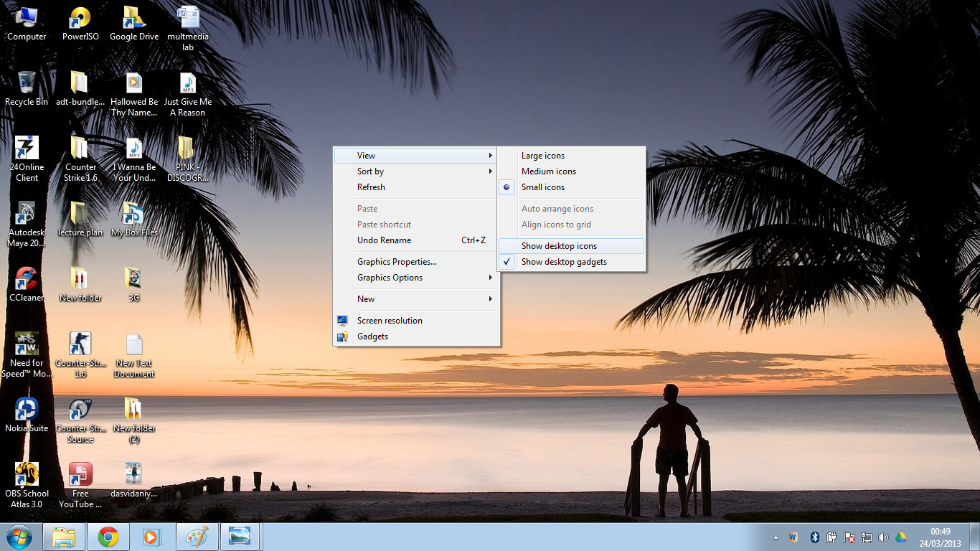The image size is (980, 551).
Task: Open Windows Explorer from taskbar
Action: [64, 537]
